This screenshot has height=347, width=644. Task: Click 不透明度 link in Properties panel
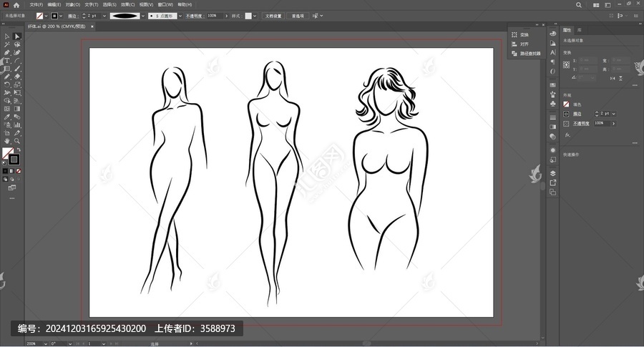581,123
